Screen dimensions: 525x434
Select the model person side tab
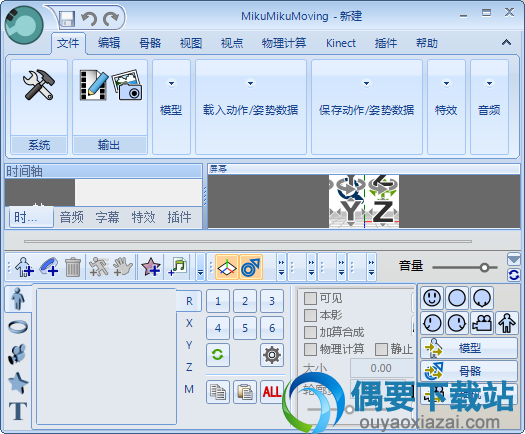(x=18, y=299)
